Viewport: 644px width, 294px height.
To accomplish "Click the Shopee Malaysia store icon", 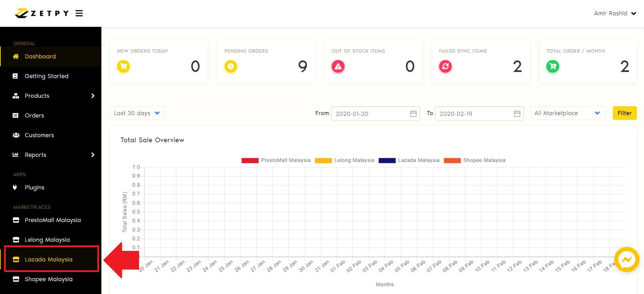I will (x=16, y=279).
